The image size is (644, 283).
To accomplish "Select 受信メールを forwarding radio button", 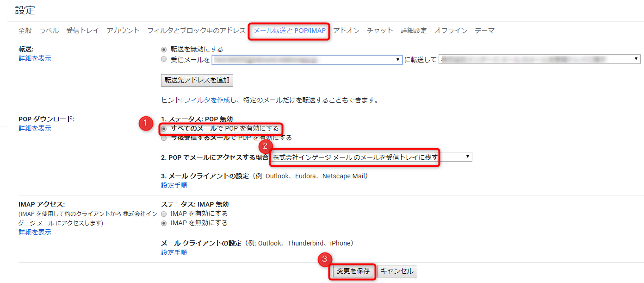I will pyautogui.click(x=164, y=59).
